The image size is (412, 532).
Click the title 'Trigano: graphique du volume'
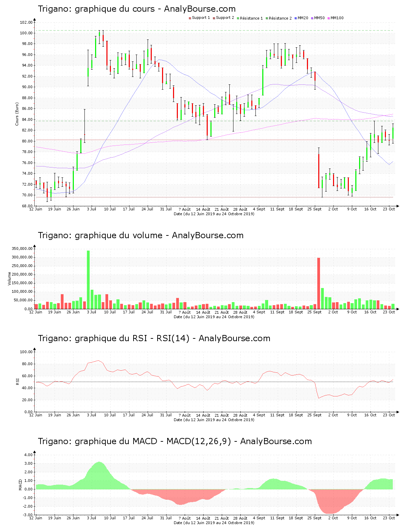100,235
